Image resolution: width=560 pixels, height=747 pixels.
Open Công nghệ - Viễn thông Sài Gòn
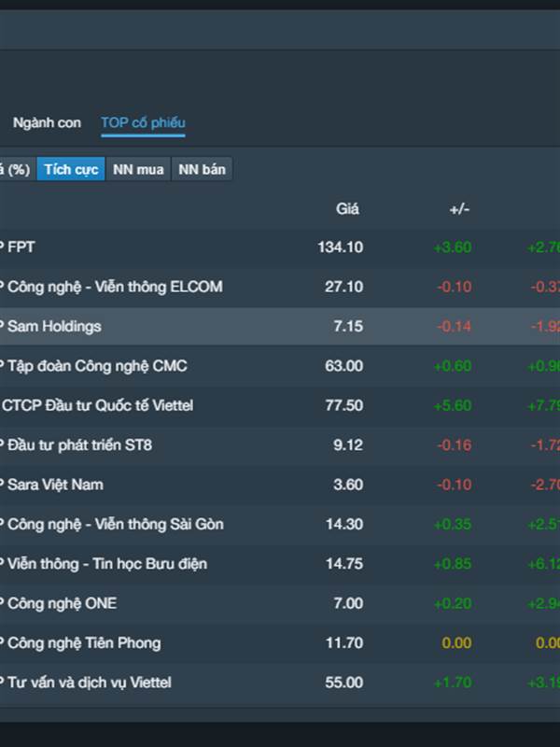pos(280,524)
